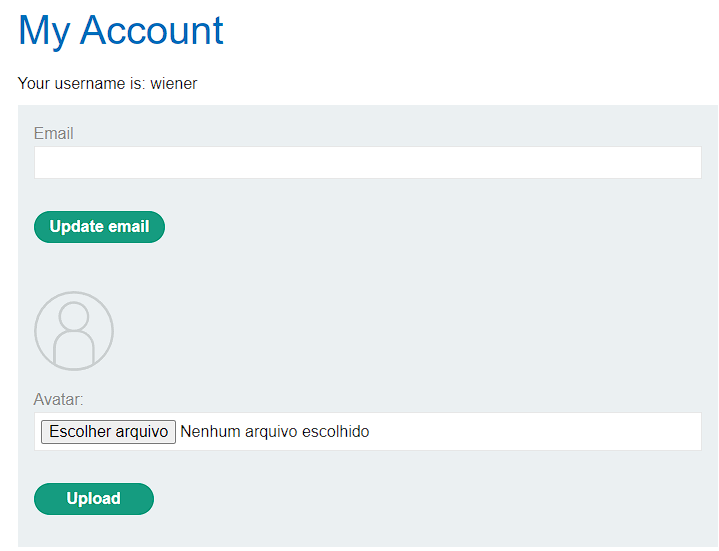Click the Nenhum arquivo escolhido text
This screenshot has width=719, height=551.
pyautogui.click(x=275, y=432)
